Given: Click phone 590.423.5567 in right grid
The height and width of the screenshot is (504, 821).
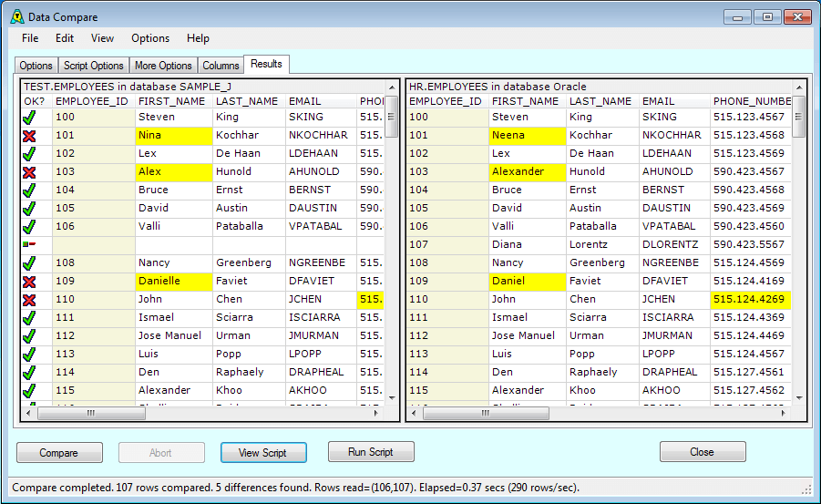Looking at the screenshot, I should [x=749, y=244].
